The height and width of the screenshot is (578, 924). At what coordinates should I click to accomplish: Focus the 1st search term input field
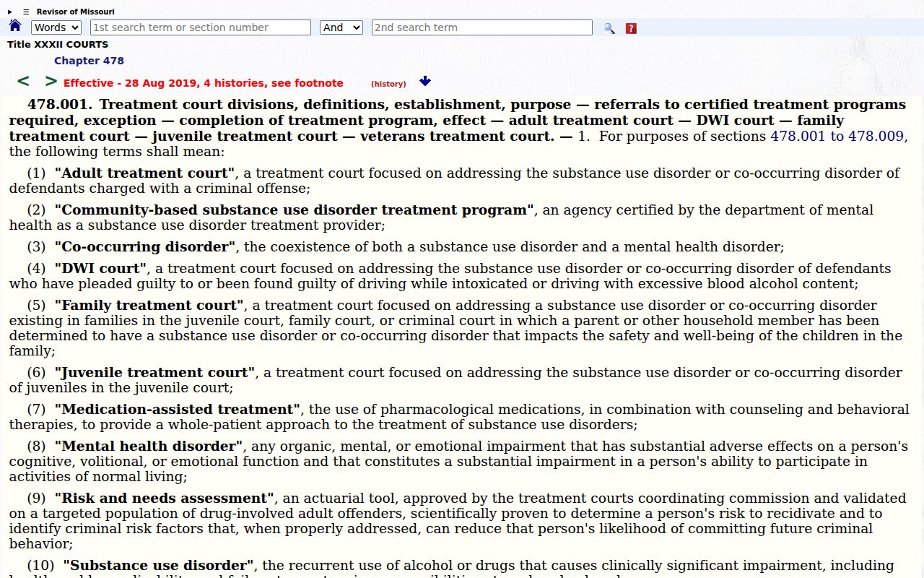201,27
